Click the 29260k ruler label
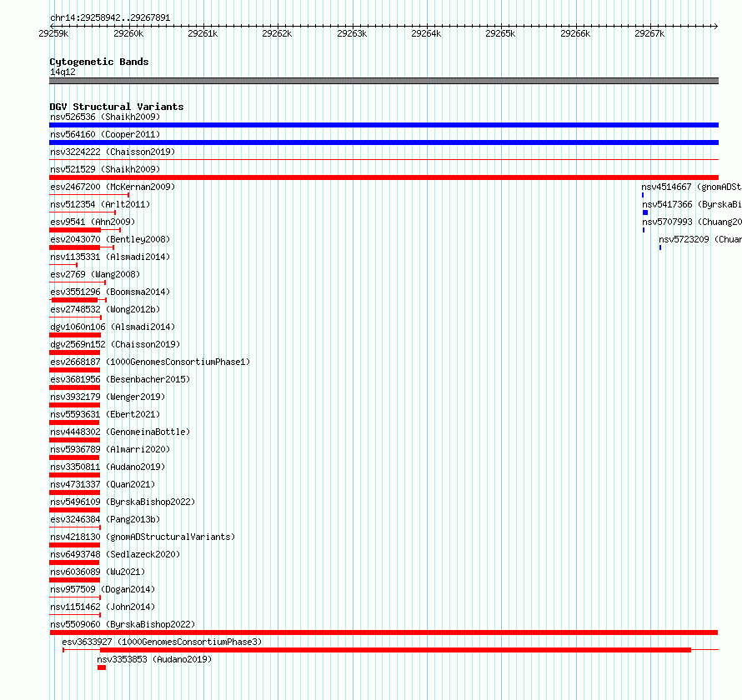This screenshot has height=700, width=742. point(128,33)
